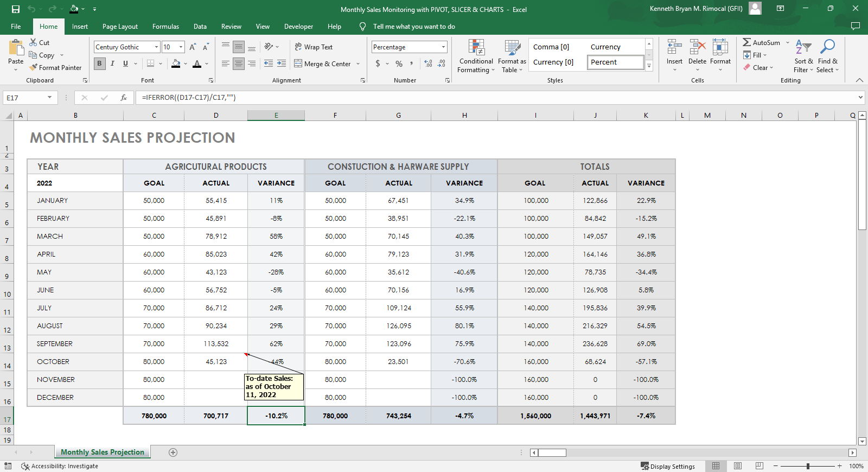The height and width of the screenshot is (472, 868).
Task: Click the zoom slider handle
Action: pyautogui.click(x=808, y=466)
